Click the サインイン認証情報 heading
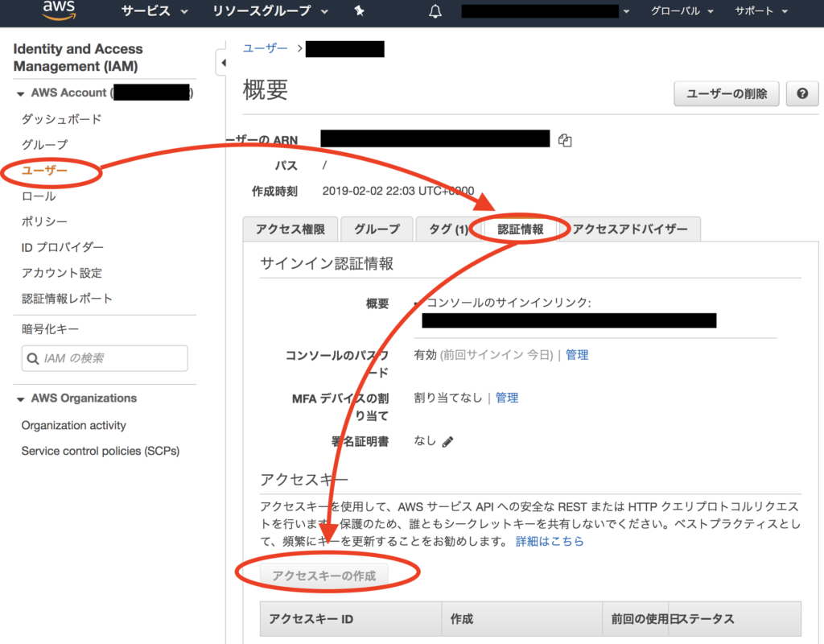The height and width of the screenshot is (644, 824). tap(327, 263)
